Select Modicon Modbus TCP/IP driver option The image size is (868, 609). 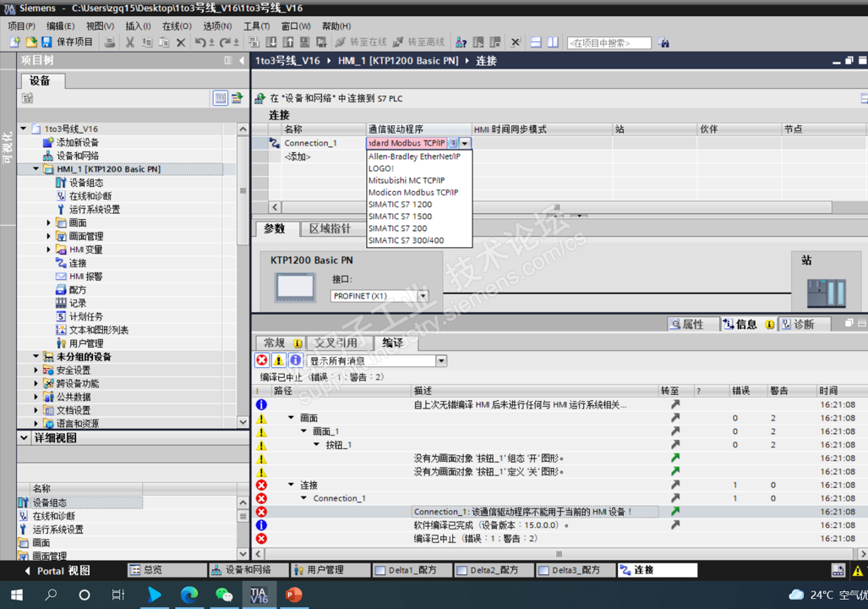click(x=413, y=192)
